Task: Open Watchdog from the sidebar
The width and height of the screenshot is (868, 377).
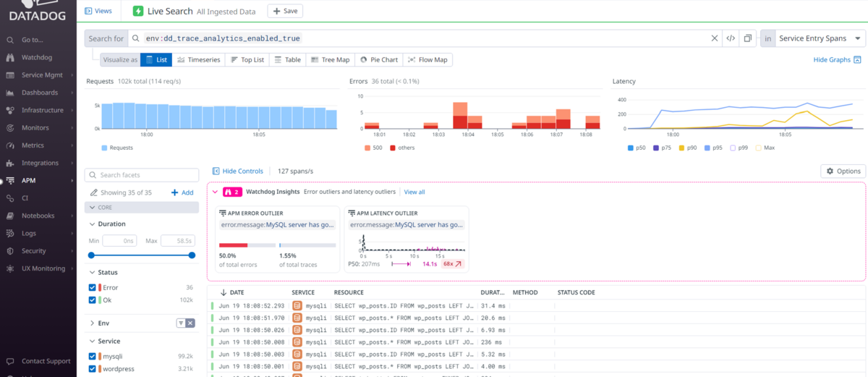Action: (36, 57)
